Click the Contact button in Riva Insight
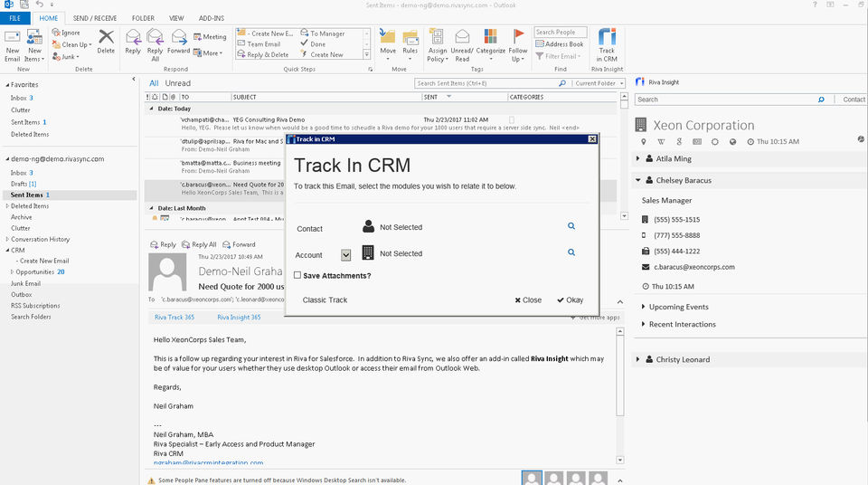Viewport: 868px width, 485px height. coord(854,100)
